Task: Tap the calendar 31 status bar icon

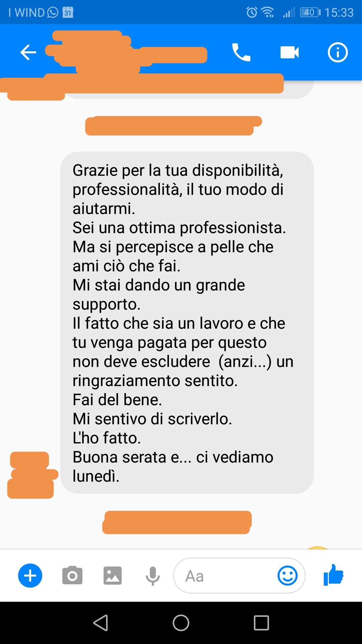Action: (x=68, y=12)
